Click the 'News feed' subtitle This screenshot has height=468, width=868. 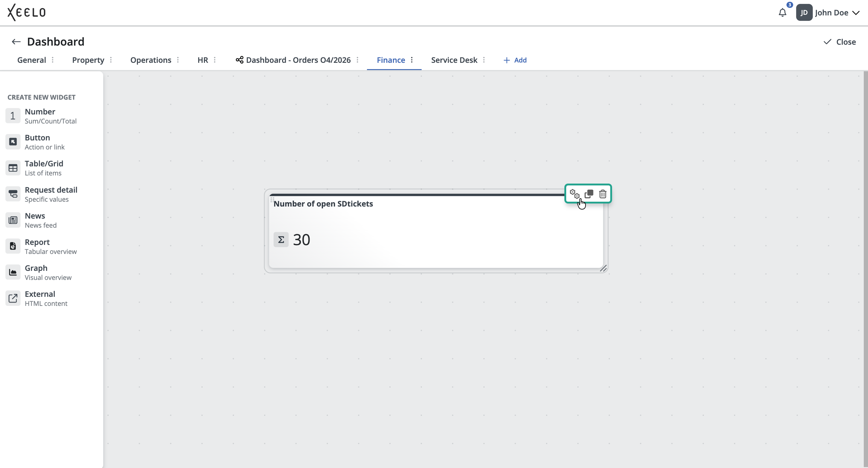point(40,225)
